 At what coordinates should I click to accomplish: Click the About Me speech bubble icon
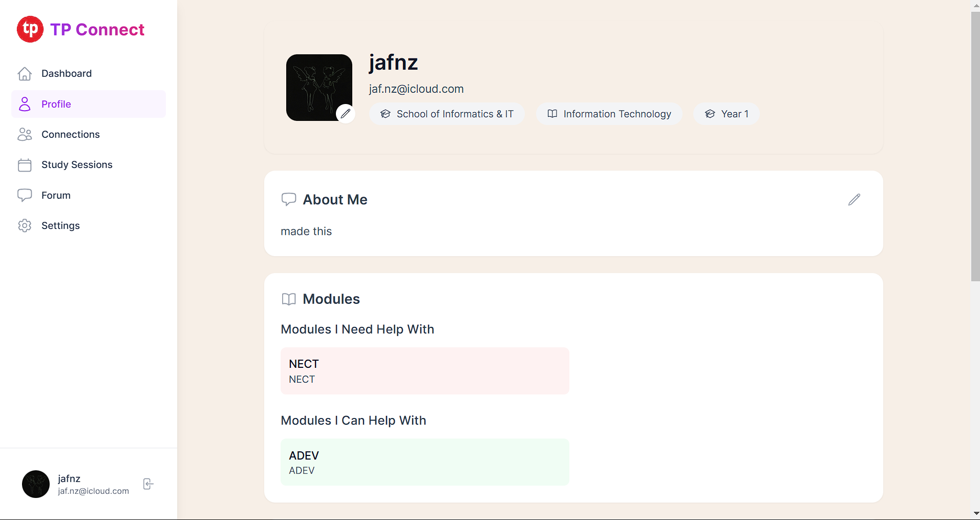pos(289,199)
